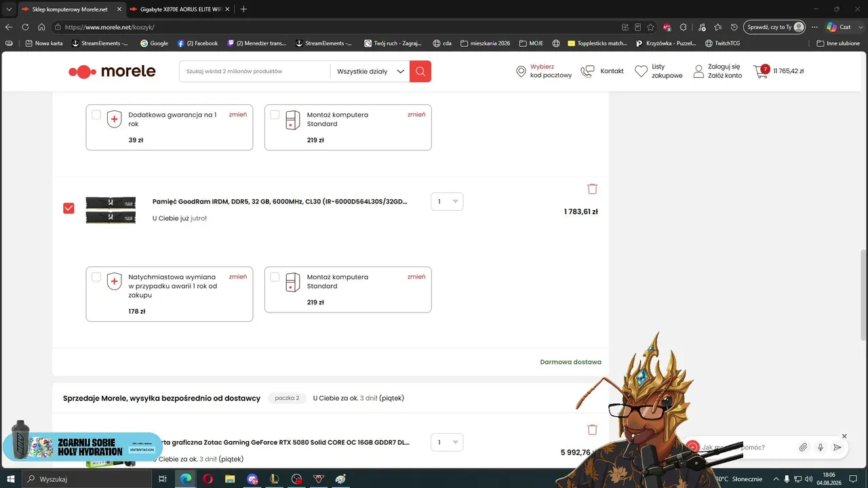Bookmark this page with the star icon
Image resolution: width=868 pixels, height=488 pixels.
(650, 27)
